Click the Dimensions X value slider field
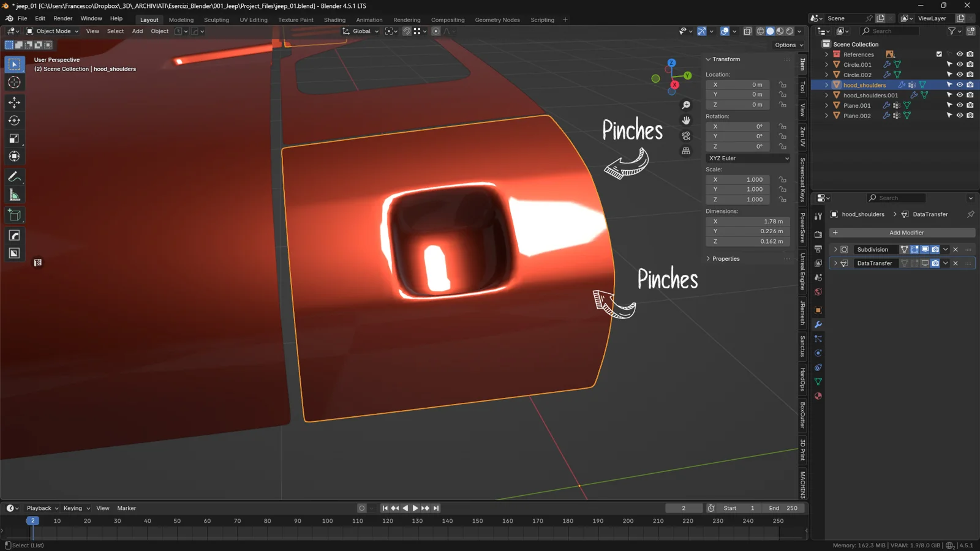This screenshot has height=551, width=980. pyautogui.click(x=748, y=222)
